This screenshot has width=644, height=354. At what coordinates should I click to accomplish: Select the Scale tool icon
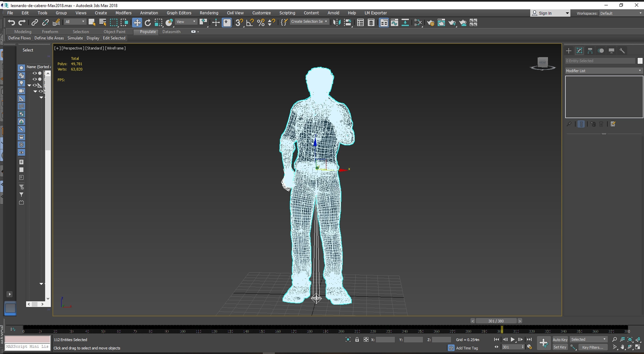pos(158,23)
